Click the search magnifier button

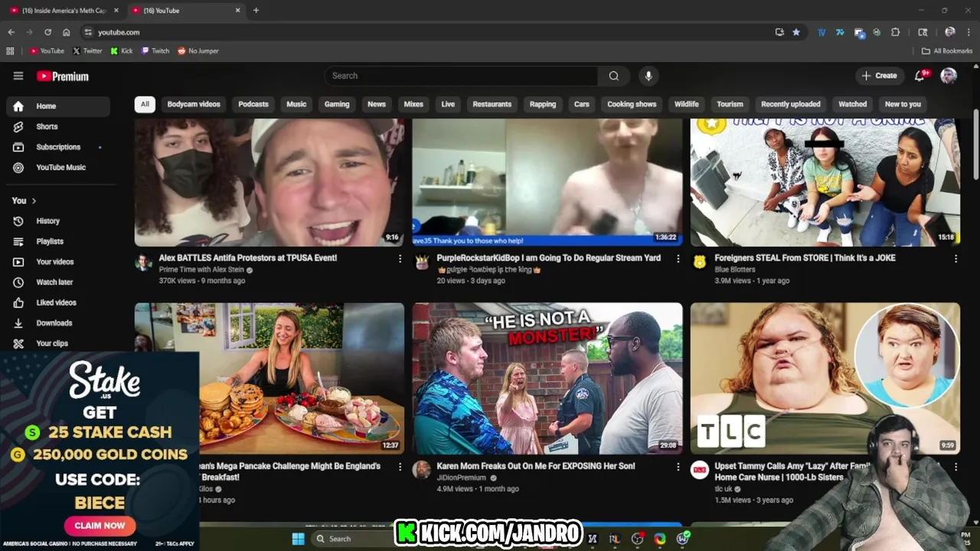pos(613,76)
